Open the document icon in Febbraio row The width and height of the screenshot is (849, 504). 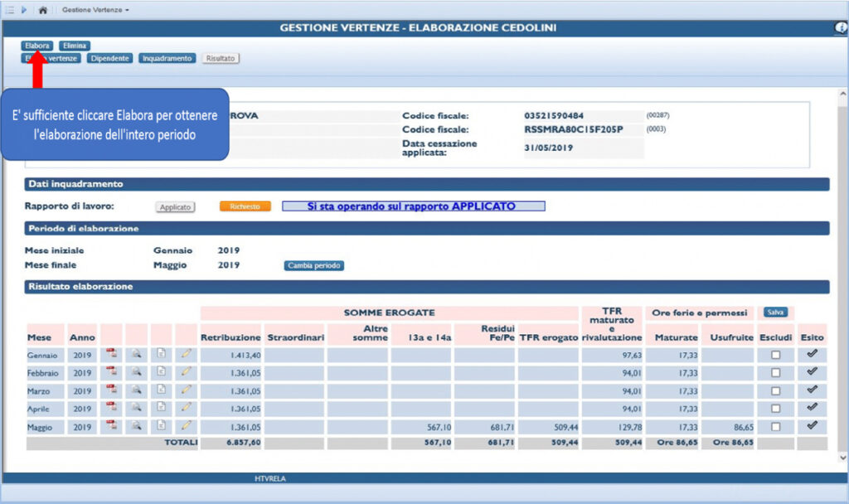[x=162, y=371]
